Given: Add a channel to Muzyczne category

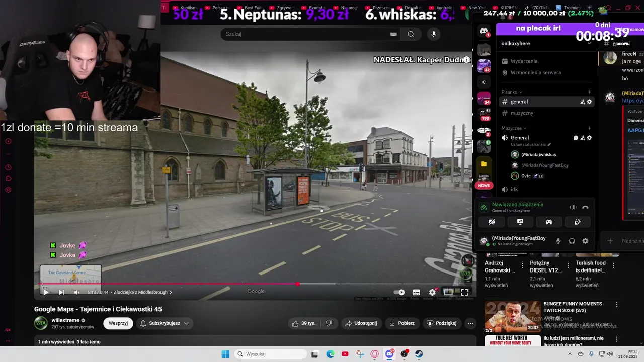Looking at the screenshot, I should [589, 128].
